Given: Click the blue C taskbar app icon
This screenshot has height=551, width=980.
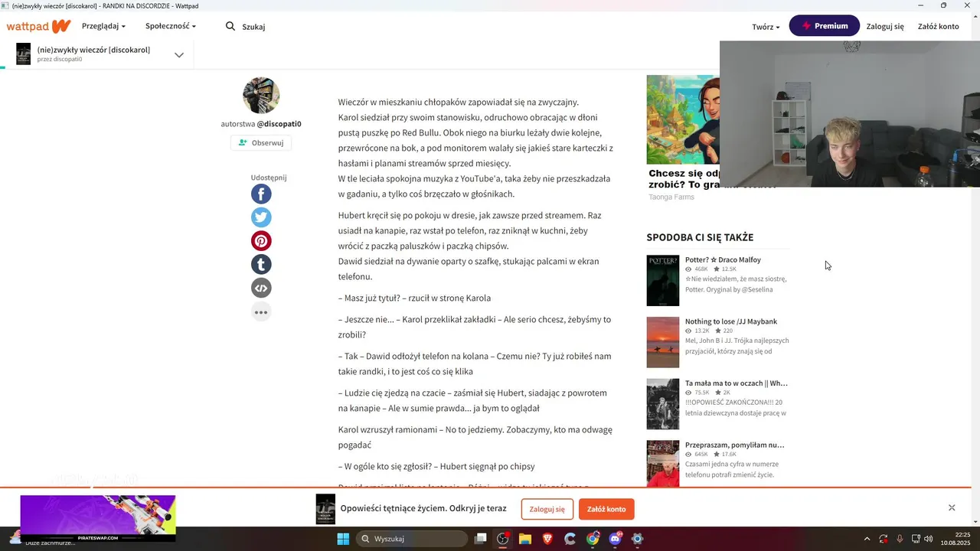Looking at the screenshot, I should click(x=570, y=539).
